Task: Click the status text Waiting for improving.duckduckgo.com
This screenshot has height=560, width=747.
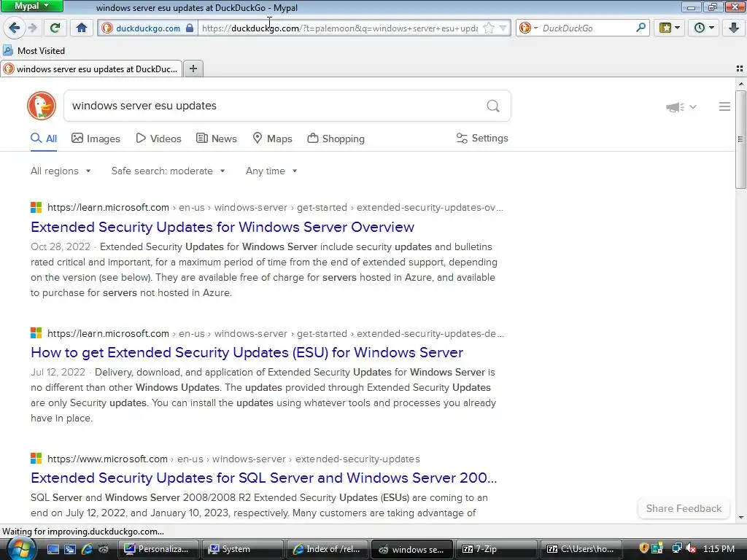Action: [83, 531]
